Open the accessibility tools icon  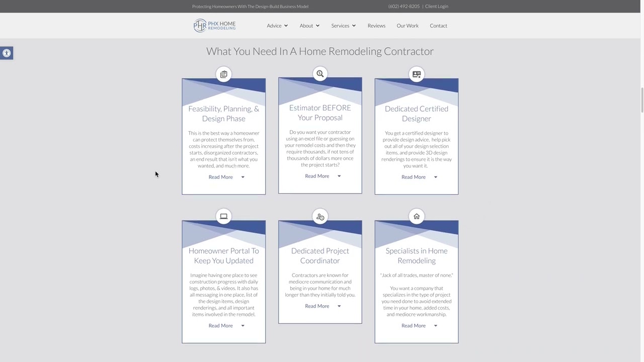tap(7, 53)
